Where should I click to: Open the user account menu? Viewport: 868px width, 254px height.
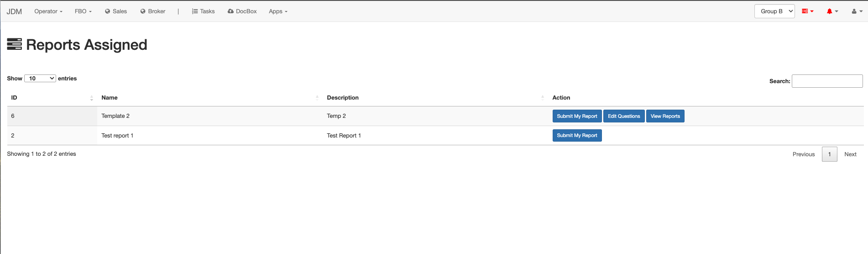coord(857,11)
